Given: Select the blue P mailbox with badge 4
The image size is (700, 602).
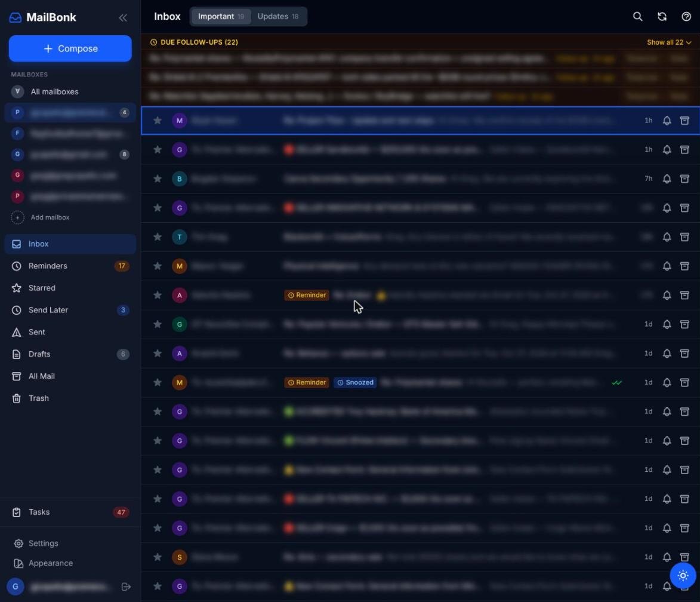Looking at the screenshot, I should (70, 112).
